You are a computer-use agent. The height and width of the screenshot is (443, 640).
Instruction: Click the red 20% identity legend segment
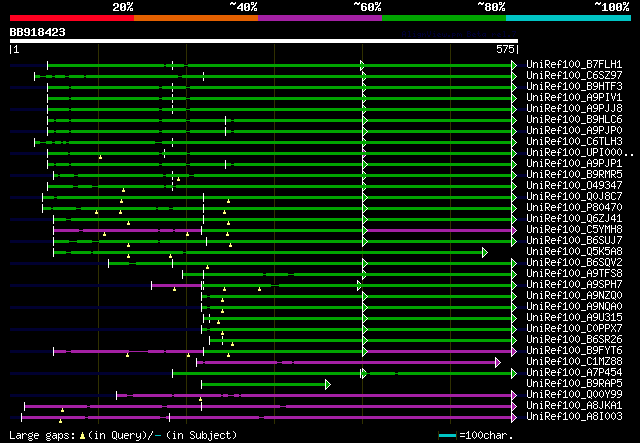(x=72, y=18)
